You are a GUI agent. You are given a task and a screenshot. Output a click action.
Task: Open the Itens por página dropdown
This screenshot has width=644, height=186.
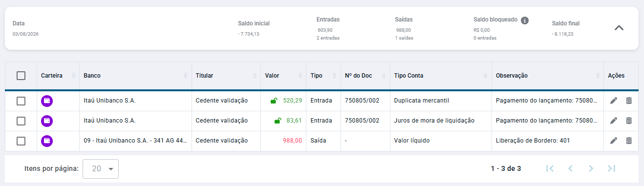point(101,168)
